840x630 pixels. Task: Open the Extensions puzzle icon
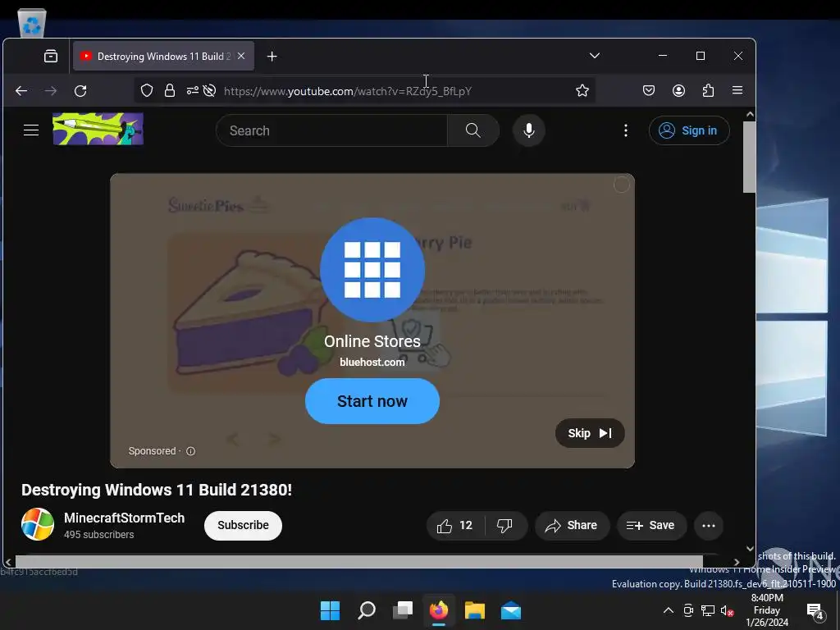(708, 90)
